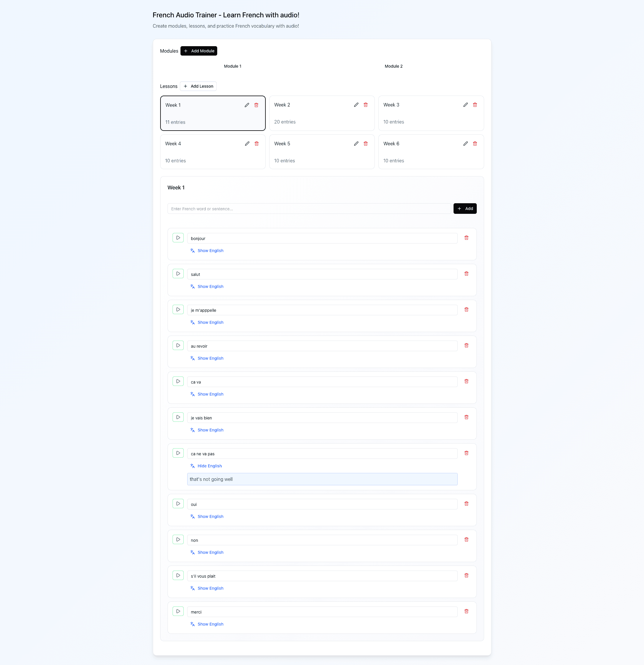
Task: Click the pencil edit icon on Week 2
Action: pos(356,105)
